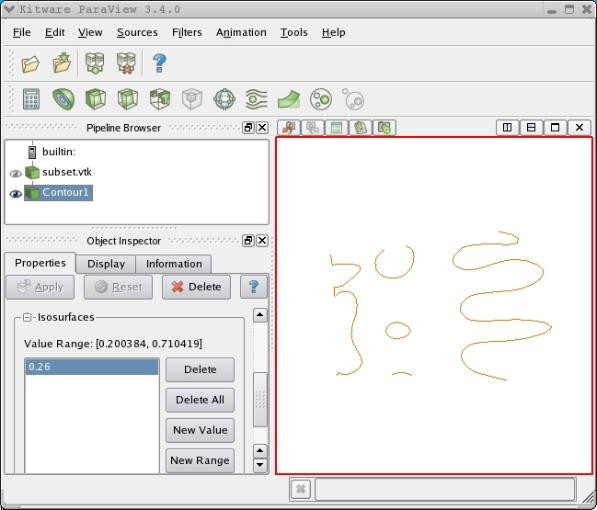597x510 pixels.
Task: Click the first view toolbar icon
Action: (289, 127)
